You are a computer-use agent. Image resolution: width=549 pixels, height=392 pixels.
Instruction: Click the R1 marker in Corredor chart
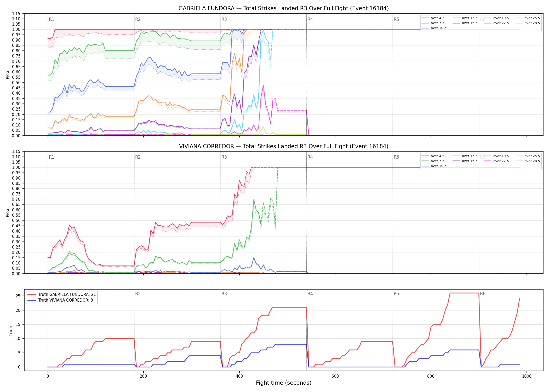[52, 157]
